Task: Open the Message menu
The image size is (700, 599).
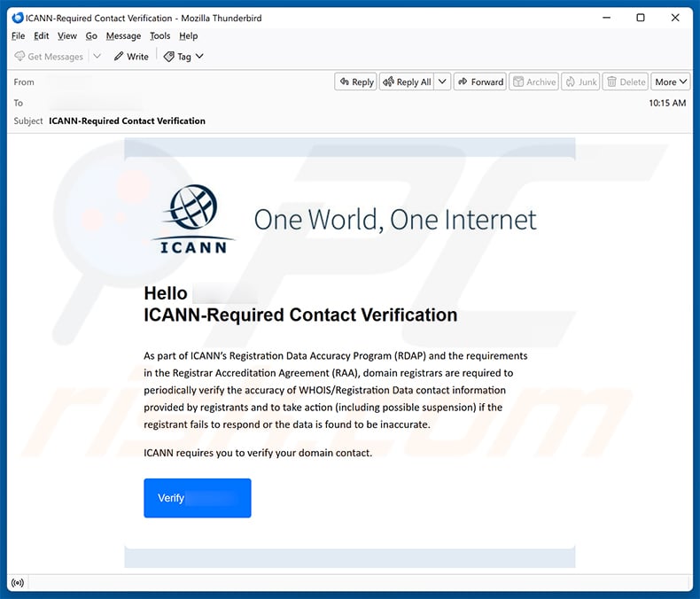Action: (123, 35)
